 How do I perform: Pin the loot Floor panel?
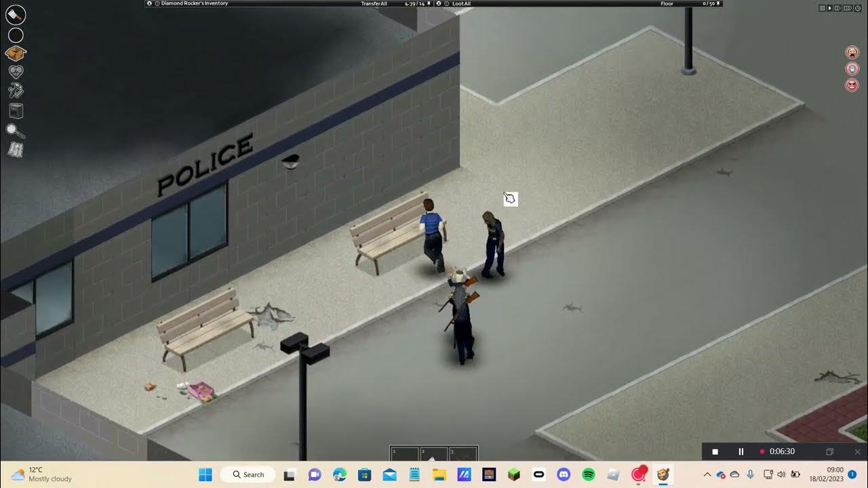pos(718,3)
